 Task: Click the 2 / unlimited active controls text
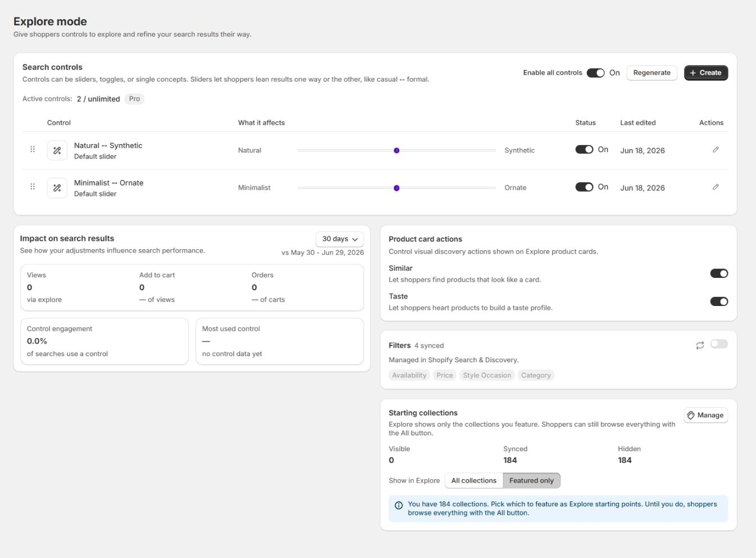(x=98, y=99)
